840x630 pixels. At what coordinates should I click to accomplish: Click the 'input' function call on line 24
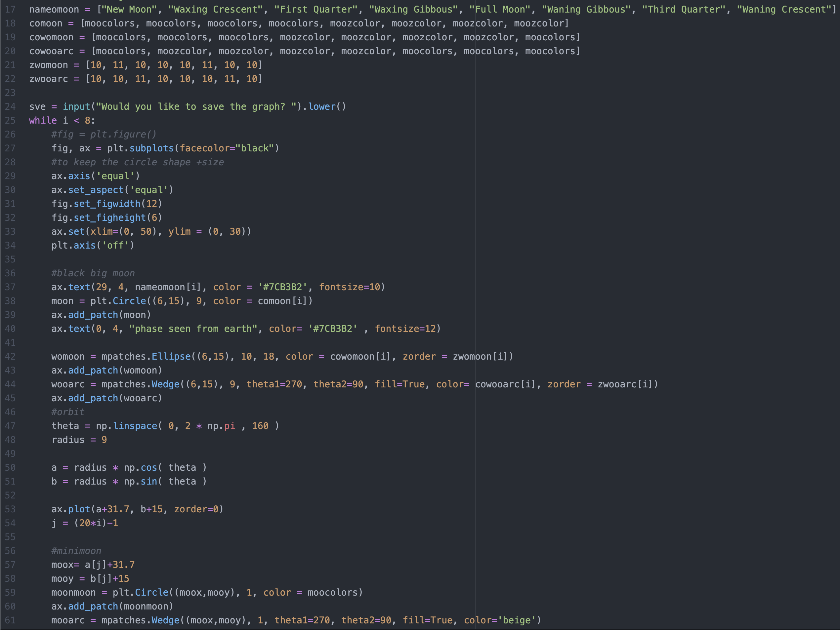[x=76, y=107]
